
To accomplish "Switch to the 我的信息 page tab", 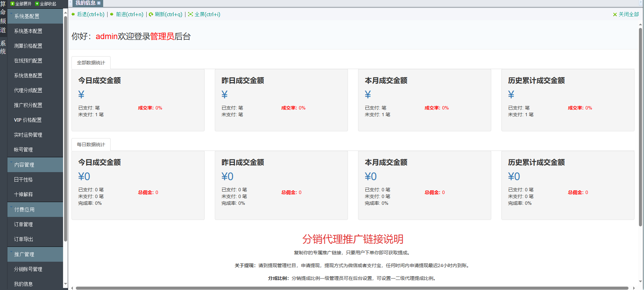I will point(86,3).
